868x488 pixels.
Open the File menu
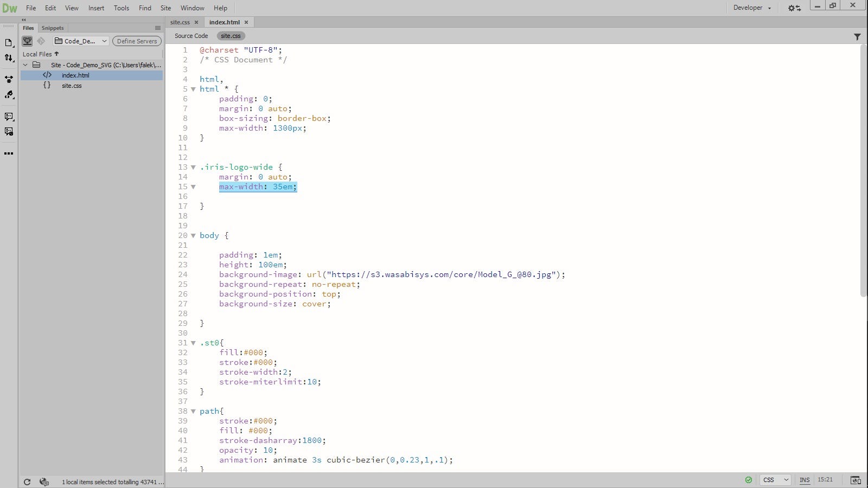[31, 8]
